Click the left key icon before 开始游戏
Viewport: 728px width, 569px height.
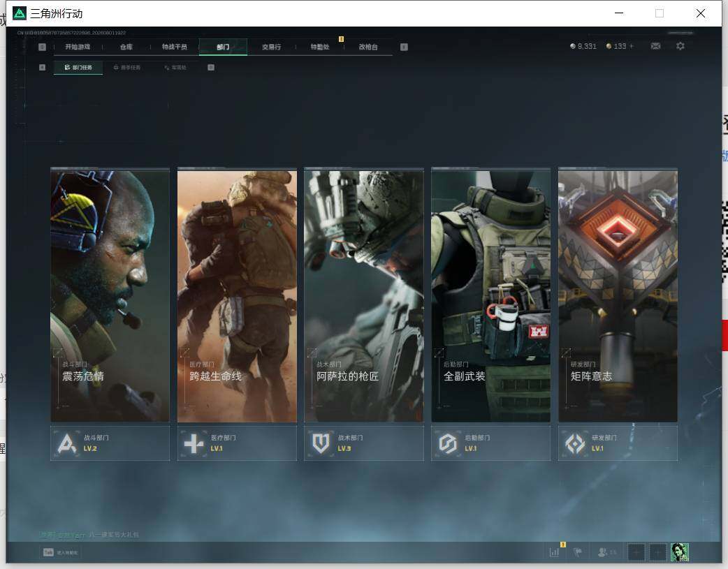tap(42, 47)
